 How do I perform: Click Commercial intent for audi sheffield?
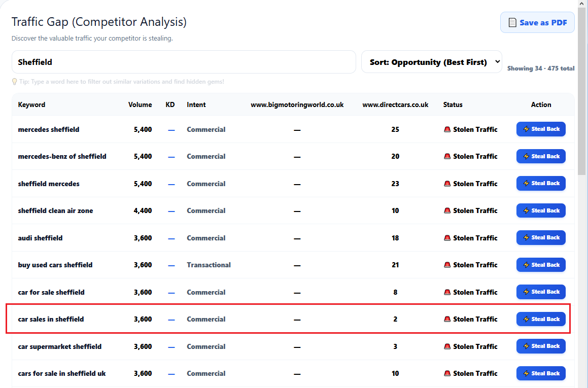[206, 238]
